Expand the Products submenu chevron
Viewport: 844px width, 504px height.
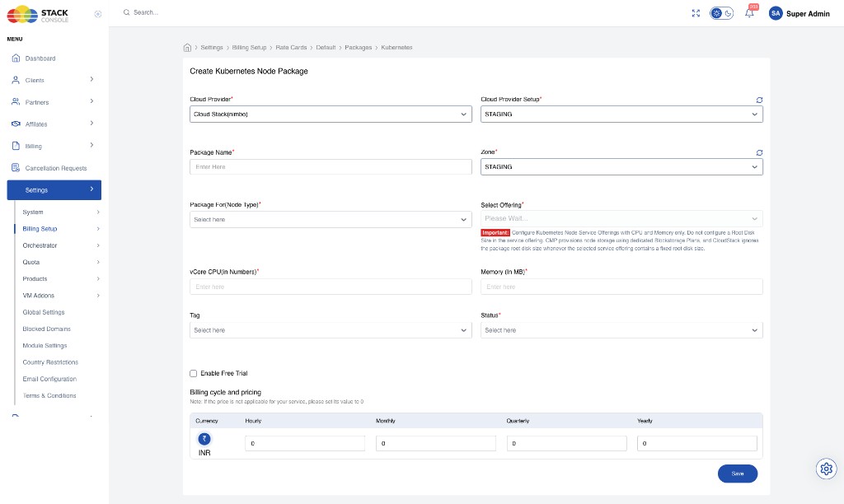coord(98,279)
